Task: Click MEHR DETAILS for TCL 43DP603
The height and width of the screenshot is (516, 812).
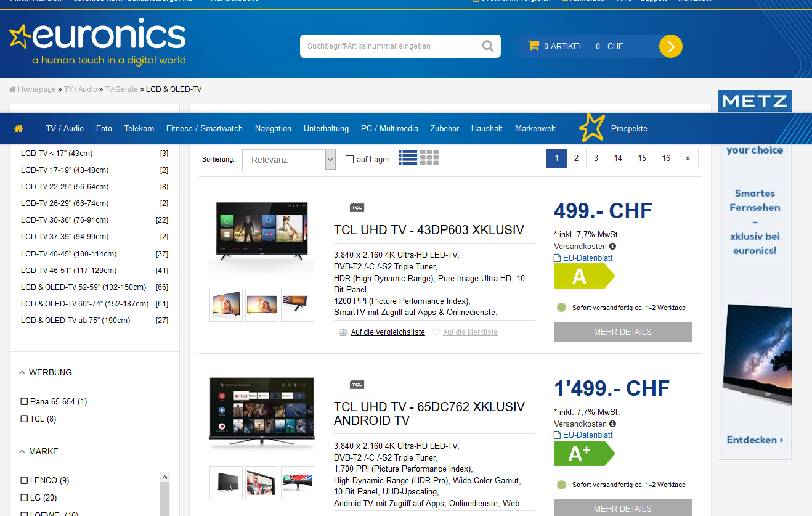Action: tap(623, 332)
